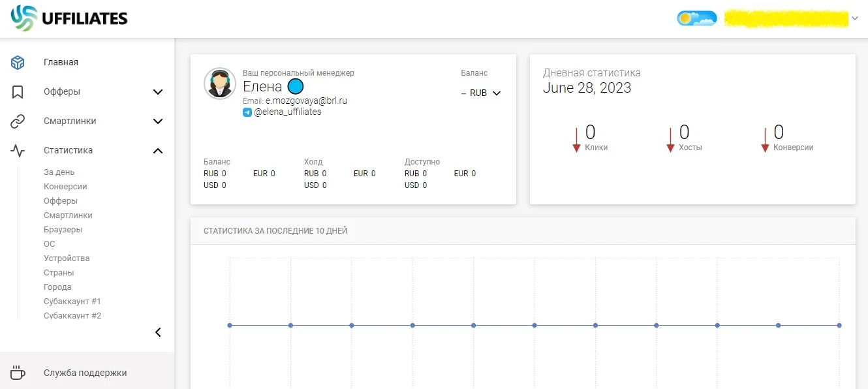The image size is (868, 389).
Task: Click the Смартлинки chain link icon
Action: click(18, 121)
